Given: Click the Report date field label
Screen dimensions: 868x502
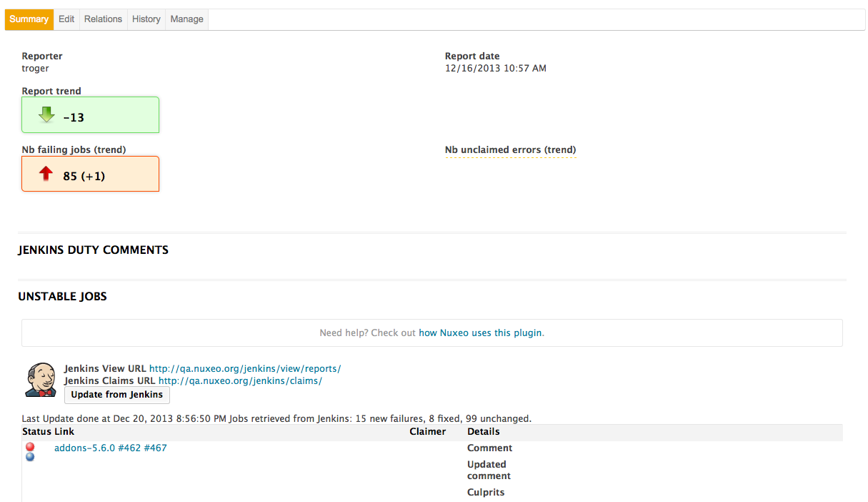Looking at the screenshot, I should point(472,56).
